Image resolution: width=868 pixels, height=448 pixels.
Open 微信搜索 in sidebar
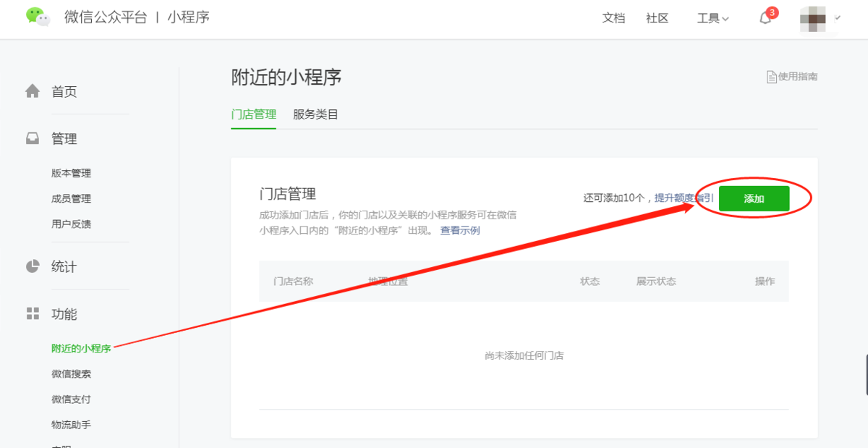click(71, 373)
